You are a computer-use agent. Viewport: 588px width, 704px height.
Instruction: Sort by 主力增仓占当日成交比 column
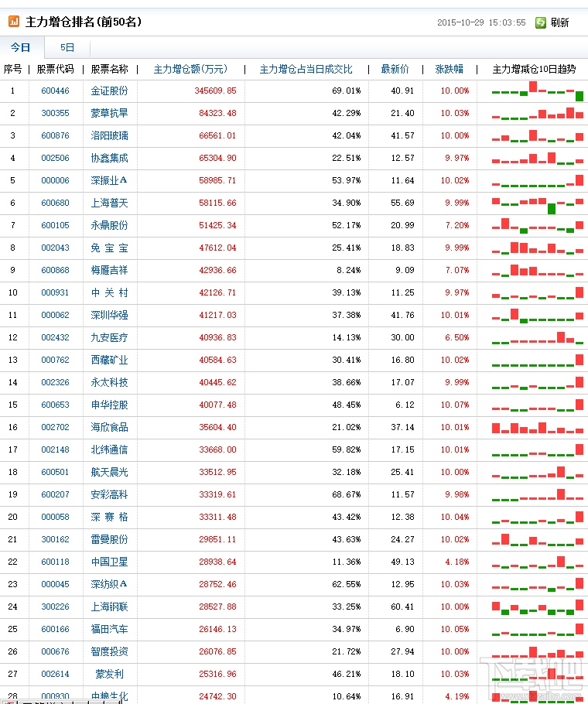306,69
